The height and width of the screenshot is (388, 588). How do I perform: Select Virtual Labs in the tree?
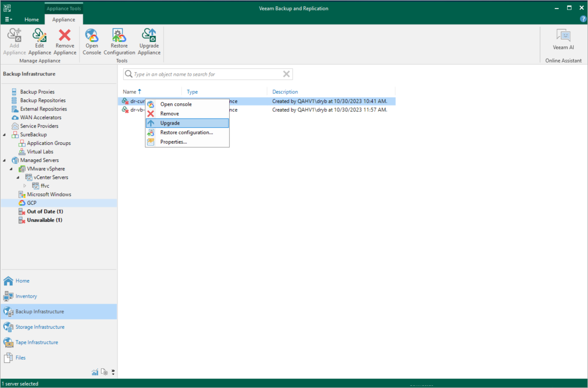tap(40, 152)
